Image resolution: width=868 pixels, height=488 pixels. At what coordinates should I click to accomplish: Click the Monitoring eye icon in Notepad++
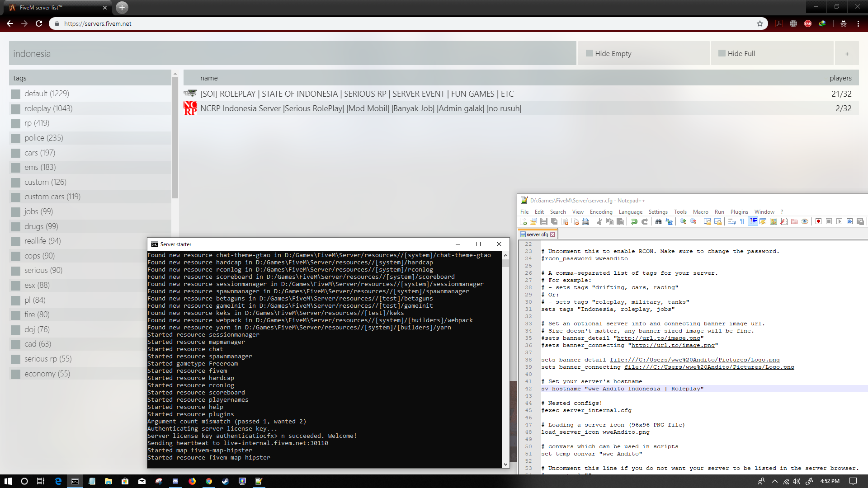click(x=805, y=221)
